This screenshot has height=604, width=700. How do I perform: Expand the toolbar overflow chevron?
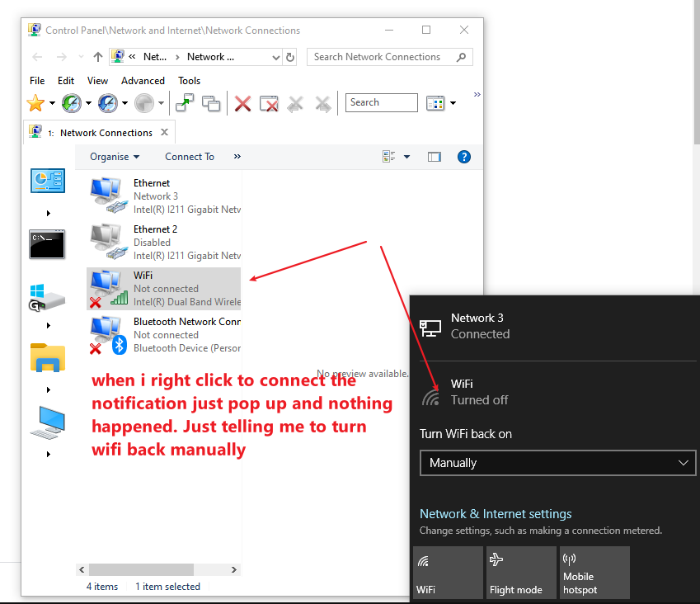477,94
